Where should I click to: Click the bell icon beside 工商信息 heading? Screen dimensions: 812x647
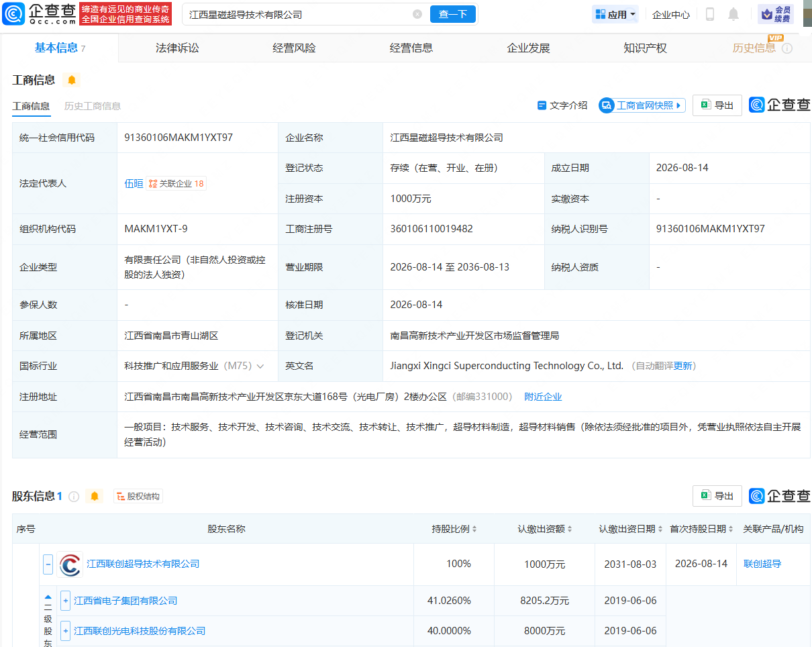72,80
